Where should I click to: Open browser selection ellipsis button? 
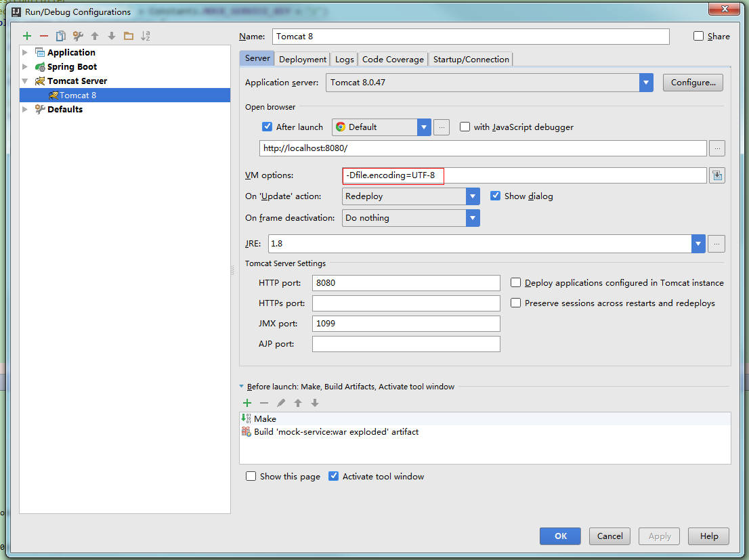[x=442, y=127]
